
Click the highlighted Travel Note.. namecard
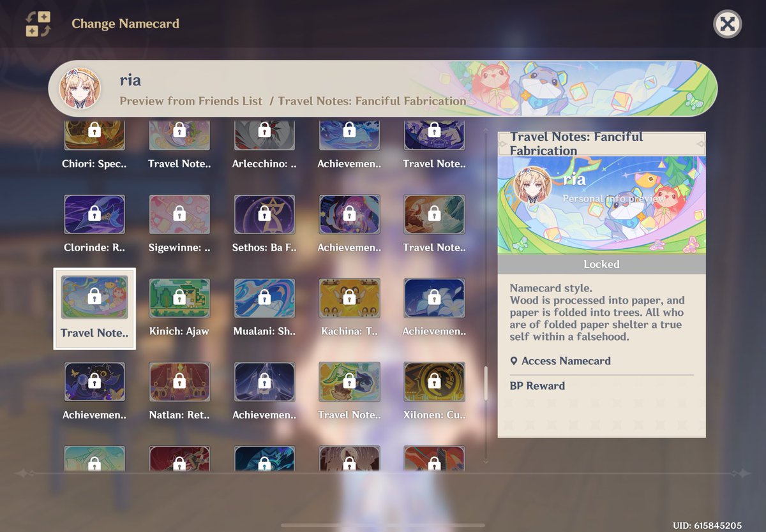(94, 308)
